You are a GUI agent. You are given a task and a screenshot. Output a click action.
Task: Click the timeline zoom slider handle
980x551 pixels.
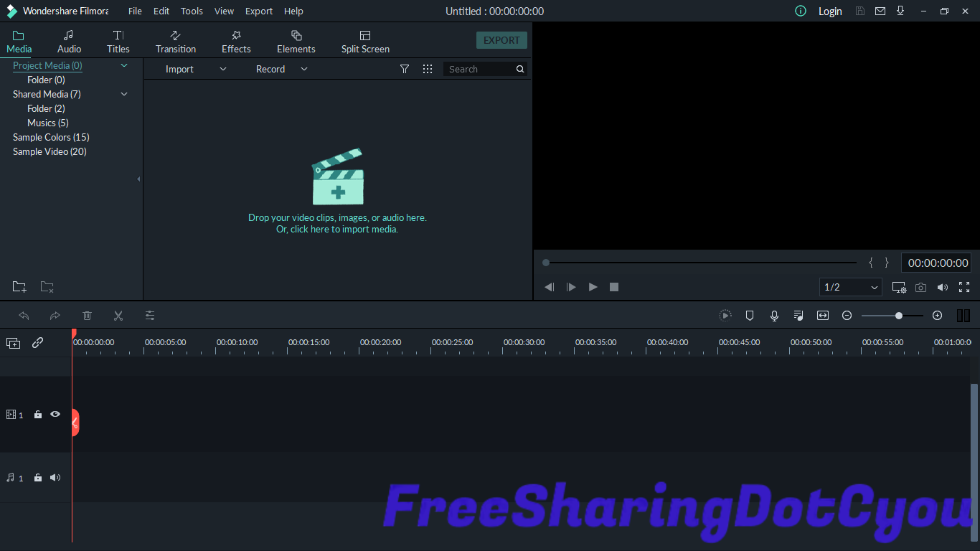[899, 316]
